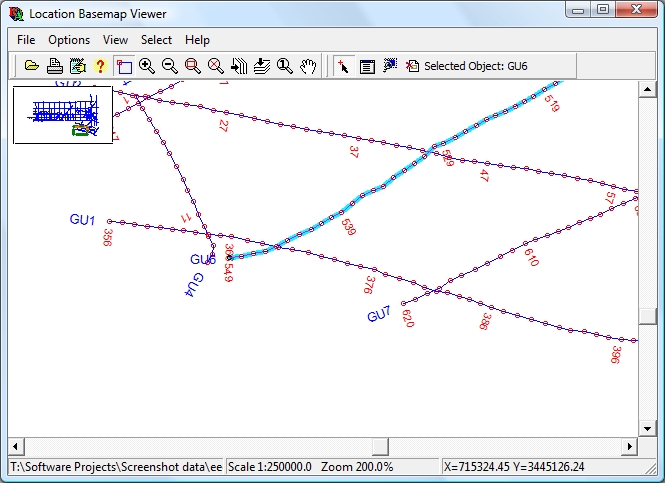
Task: Open the Options menu
Action: 69,40
